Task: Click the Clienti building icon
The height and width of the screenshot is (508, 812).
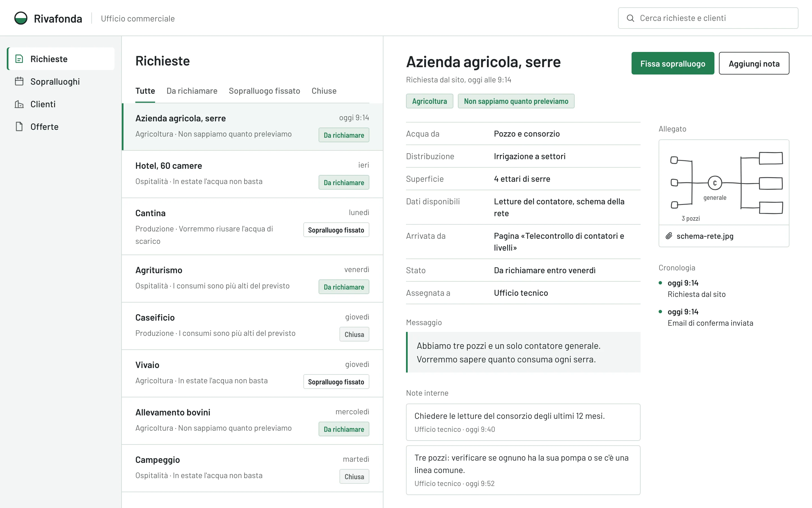Action: [x=19, y=104]
